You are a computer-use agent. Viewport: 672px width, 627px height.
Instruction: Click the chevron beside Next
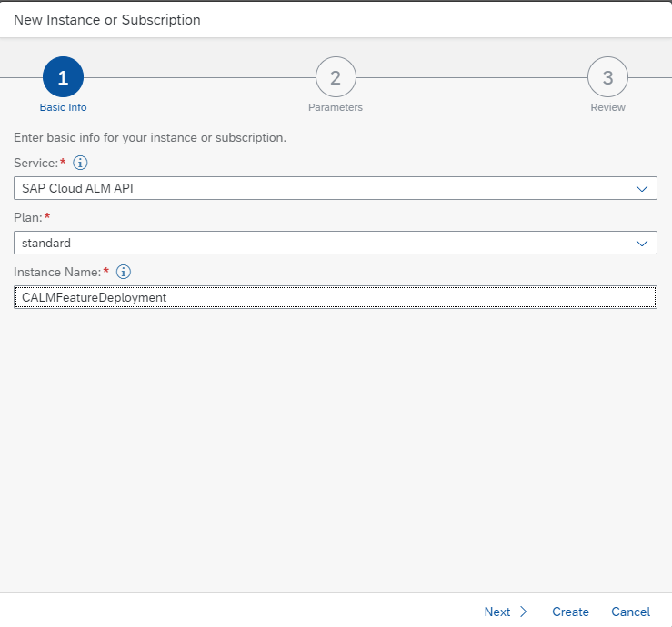click(523, 612)
